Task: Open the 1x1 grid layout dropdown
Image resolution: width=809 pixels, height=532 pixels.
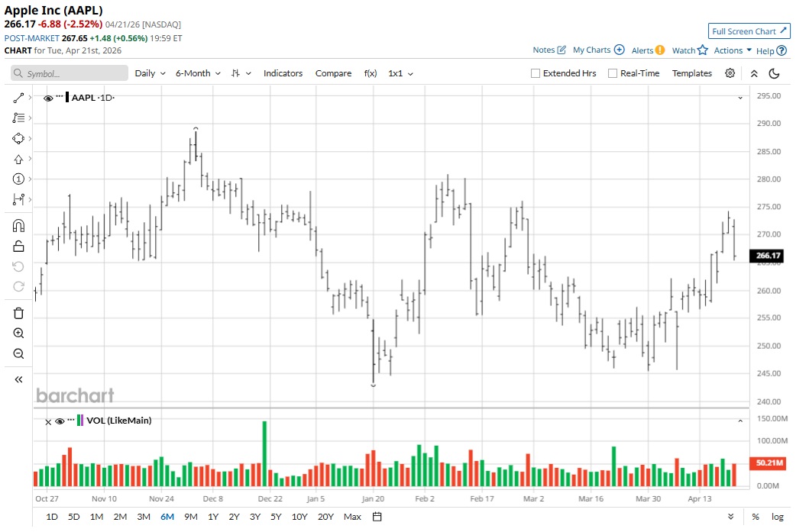Action: (x=401, y=74)
